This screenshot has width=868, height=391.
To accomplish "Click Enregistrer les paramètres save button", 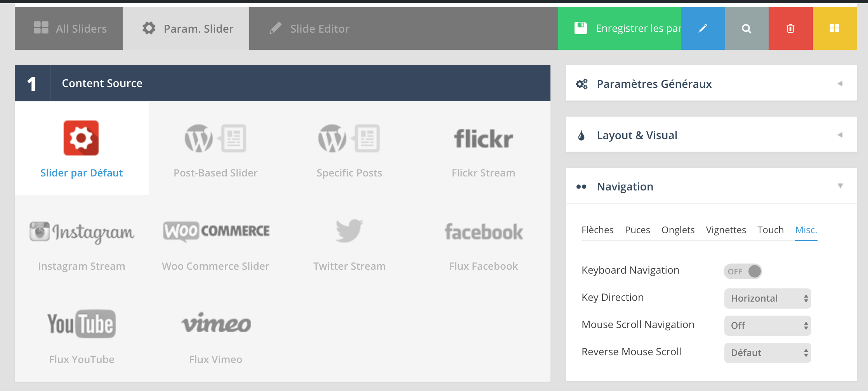I will coord(620,28).
